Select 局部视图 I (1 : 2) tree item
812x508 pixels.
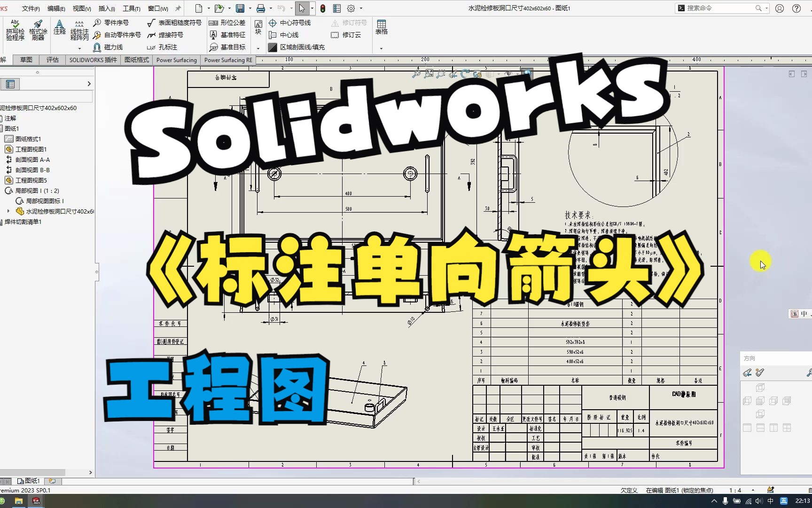coord(32,190)
